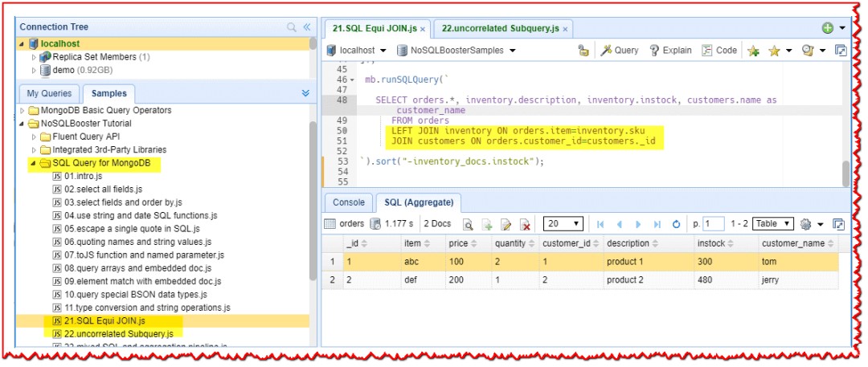Click the add new tab green plus icon
This screenshot has width=868, height=367.
tap(827, 28)
